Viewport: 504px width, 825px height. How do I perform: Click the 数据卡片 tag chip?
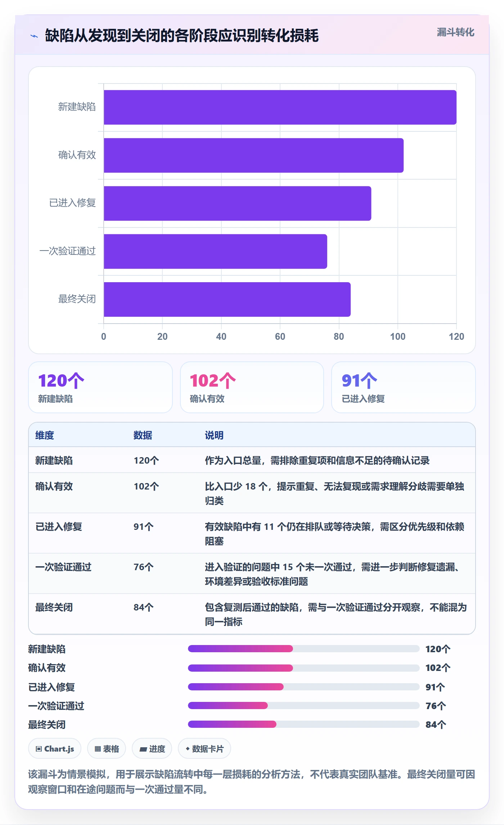tap(204, 749)
